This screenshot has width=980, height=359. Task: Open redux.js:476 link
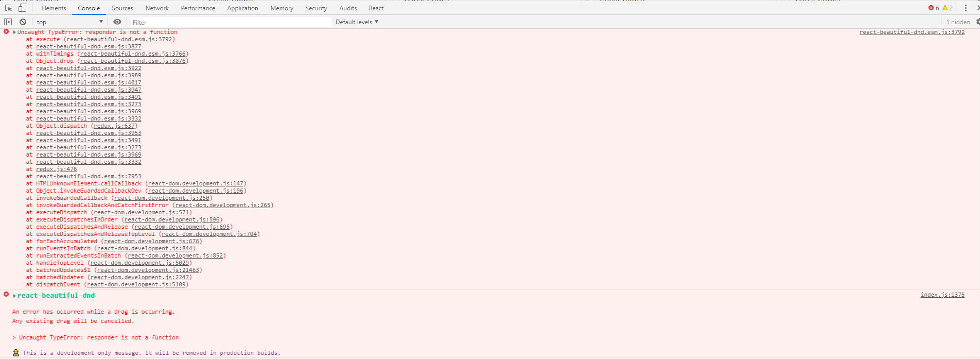56,169
